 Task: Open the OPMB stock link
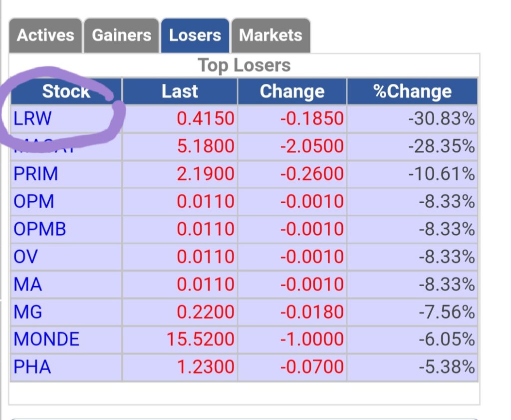(39, 229)
